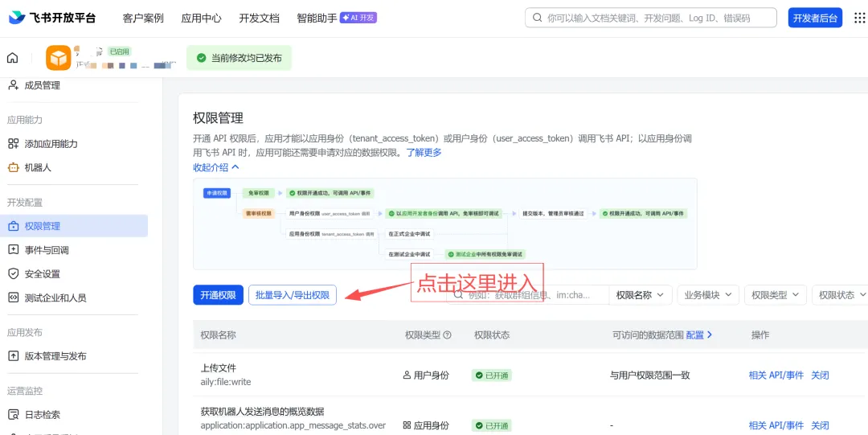Open 客户案例 in top navigation
868x435 pixels.
[x=143, y=18]
